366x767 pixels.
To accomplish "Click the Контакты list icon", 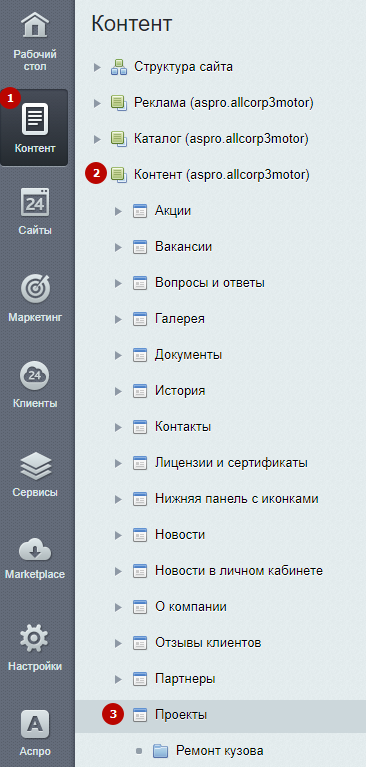I will (140, 427).
